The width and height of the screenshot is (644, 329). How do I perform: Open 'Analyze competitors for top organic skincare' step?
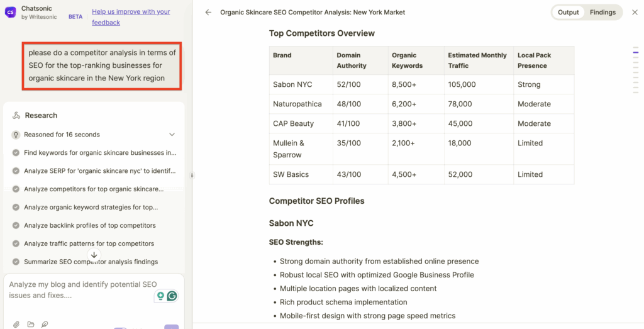point(94,189)
